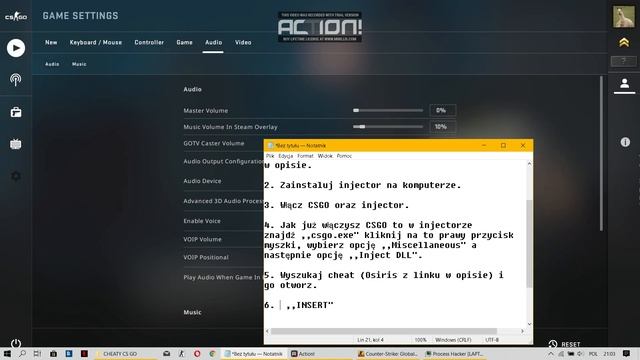Open the player avatar thumbnail
The height and width of the screenshot is (360, 640).
tap(623, 16)
